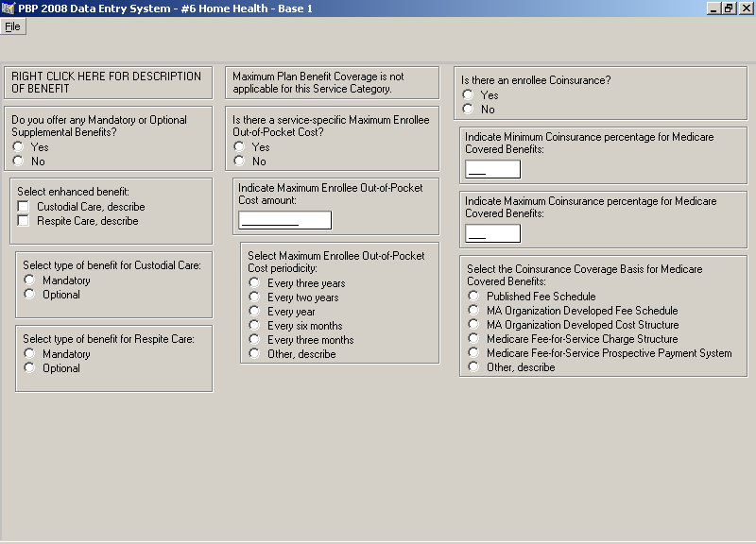Check the Custodial Care, describe checkbox
Viewport: 756px width, 544px height.
point(23,207)
